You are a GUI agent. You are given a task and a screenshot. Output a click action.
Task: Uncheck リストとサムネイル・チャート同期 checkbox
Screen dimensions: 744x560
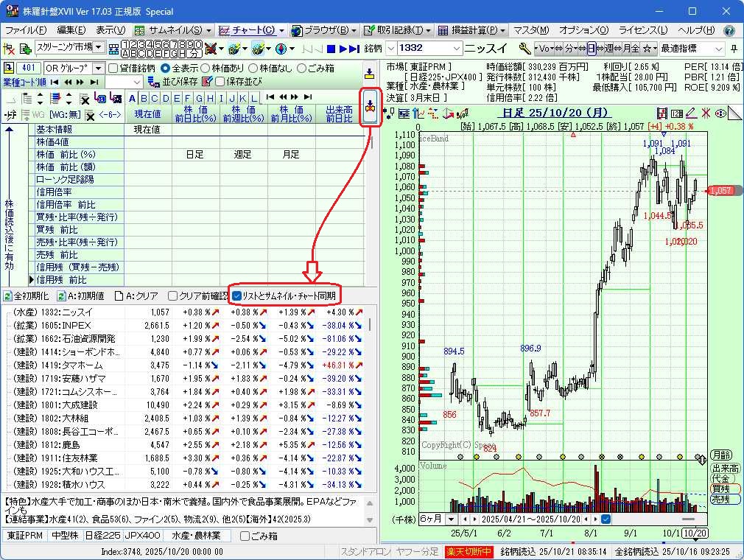point(236,295)
